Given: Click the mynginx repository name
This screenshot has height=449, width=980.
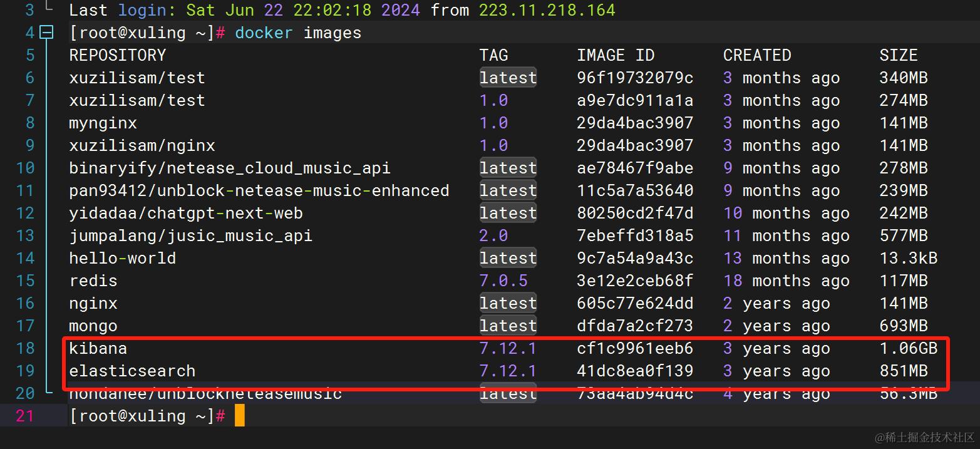Looking at the screenshot, I should click(x=103, y=123).
